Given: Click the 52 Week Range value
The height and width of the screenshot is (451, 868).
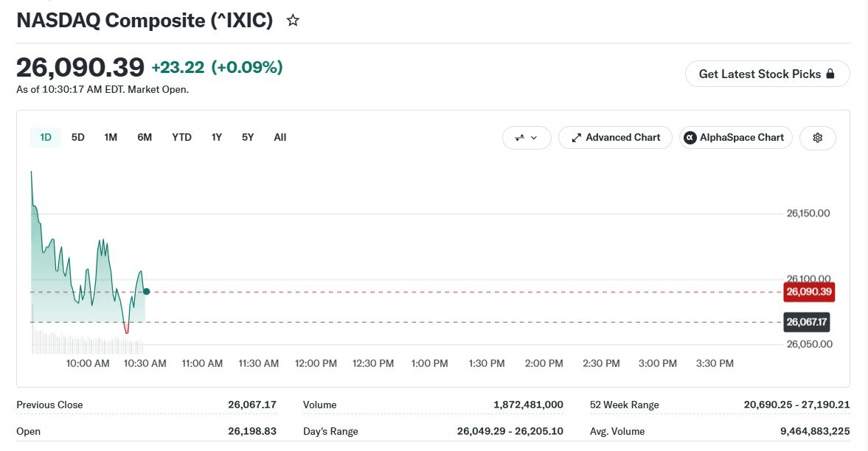Looking at the screenshot, I should tap(796, 405).
